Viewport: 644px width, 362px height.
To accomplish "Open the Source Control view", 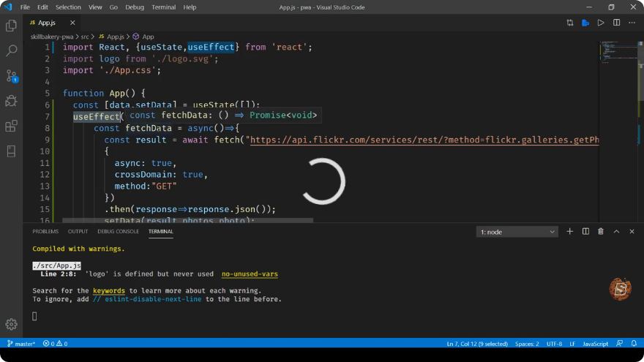I will 11,76.
